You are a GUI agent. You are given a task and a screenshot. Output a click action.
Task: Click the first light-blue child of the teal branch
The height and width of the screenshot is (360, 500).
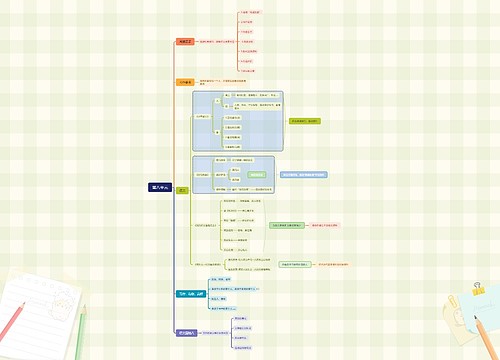pos(221,279)
